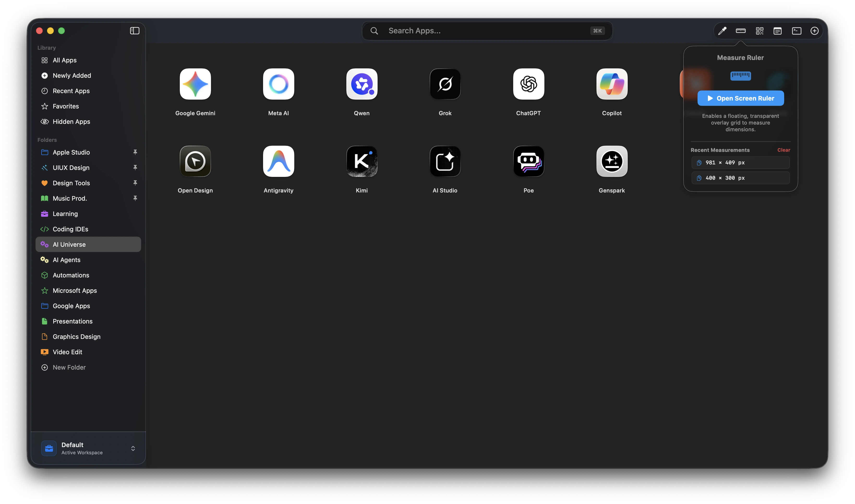Screen dimensions: 855x504
Task: Open the QR code tool
Action: (x=759, y=31)
